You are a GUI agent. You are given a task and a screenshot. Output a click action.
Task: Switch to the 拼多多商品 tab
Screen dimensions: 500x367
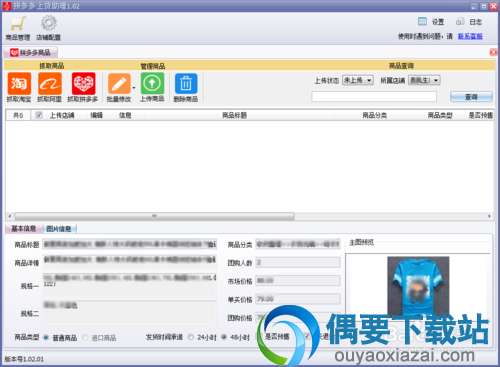click(30, 52)
